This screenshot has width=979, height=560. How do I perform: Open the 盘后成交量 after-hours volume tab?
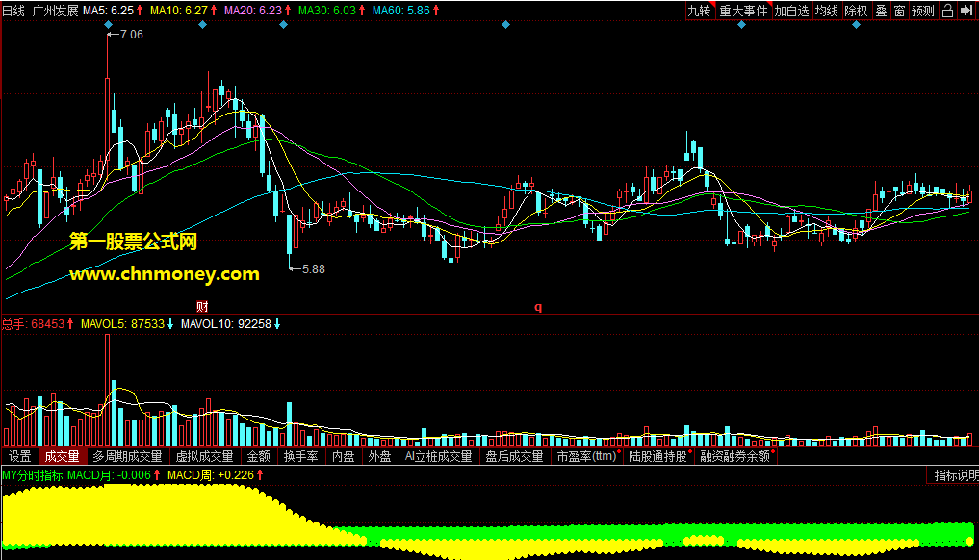click(x=514, y=456)
